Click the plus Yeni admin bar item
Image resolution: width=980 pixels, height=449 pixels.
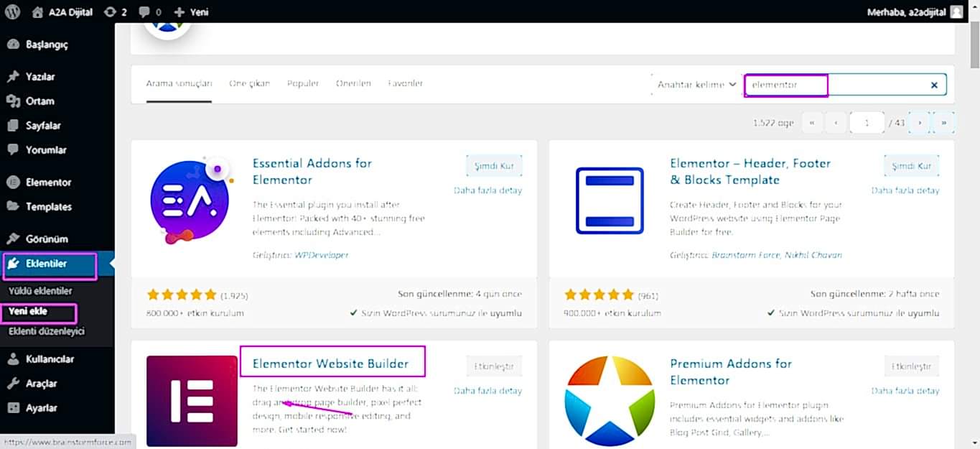click(x=191, y=12)
